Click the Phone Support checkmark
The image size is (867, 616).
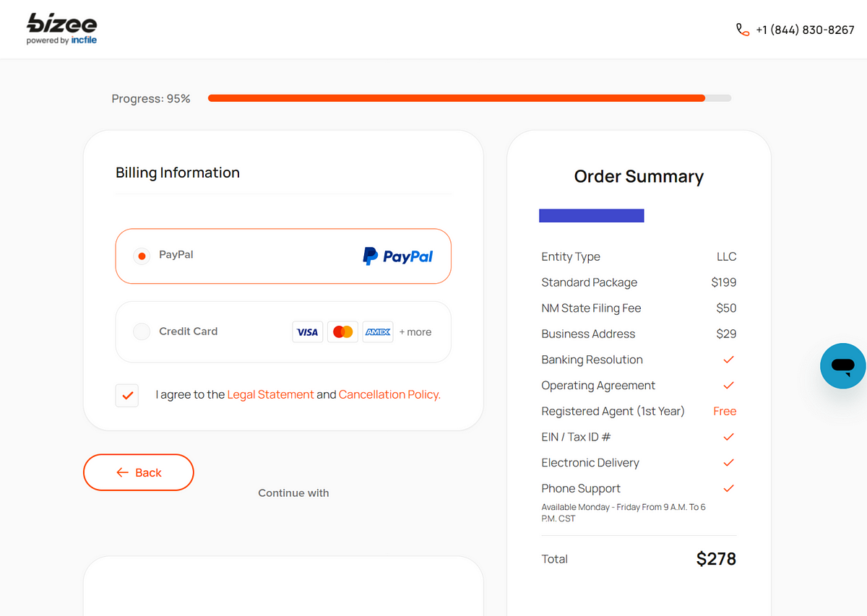pyautogui.click(x=728, y=488)
